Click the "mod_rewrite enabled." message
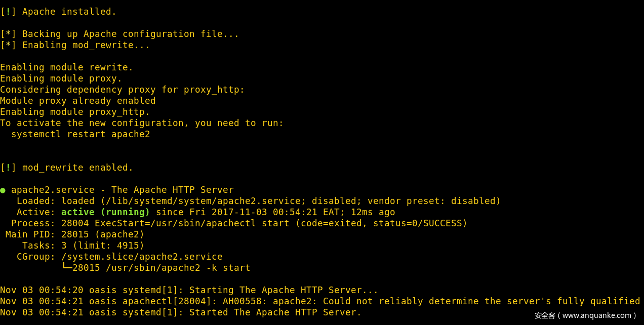The height and width of the screenshot is (325, 644). (77, 168)
